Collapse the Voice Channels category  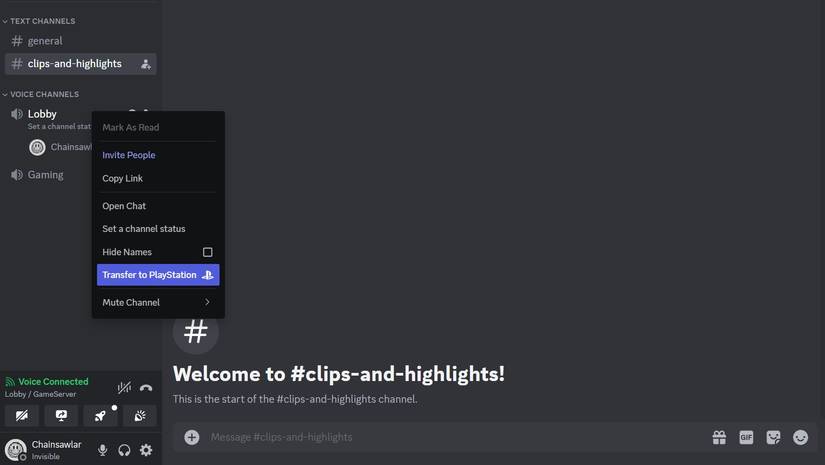[x=41, y=94]
